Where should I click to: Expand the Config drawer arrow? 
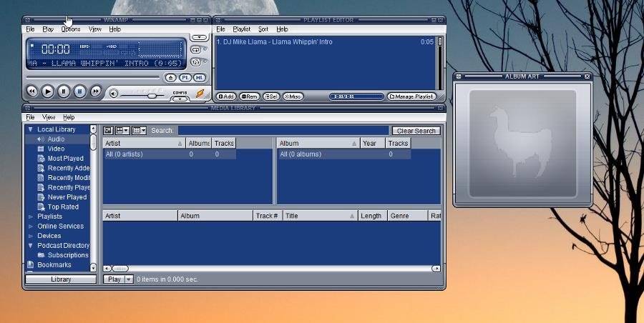[180, 99]
